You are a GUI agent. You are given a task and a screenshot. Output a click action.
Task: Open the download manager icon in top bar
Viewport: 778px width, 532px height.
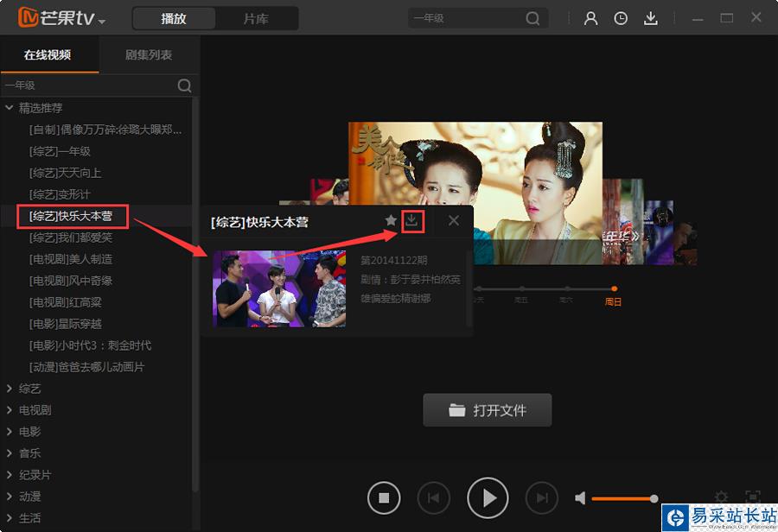point(650,18)
